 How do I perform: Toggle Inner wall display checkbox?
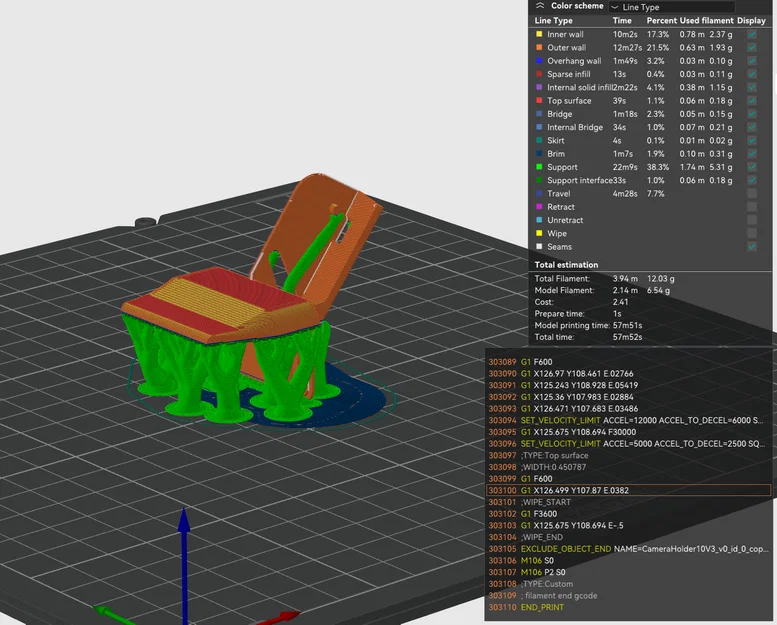pyautogui.click(x=752, y=34)
